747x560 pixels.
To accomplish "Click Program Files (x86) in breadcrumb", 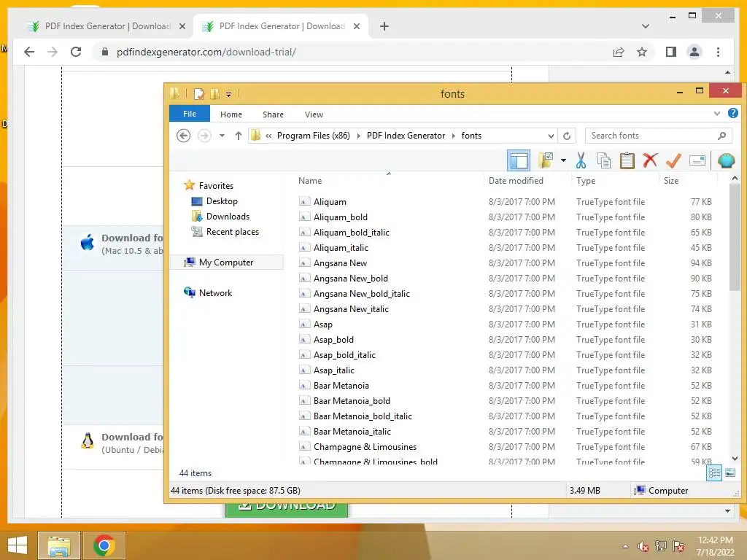I will [314, 136].
